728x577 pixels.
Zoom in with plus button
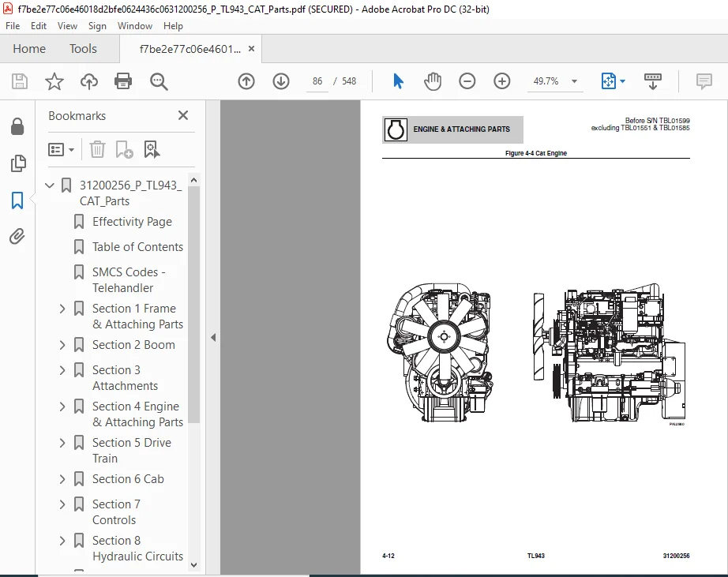502,81
